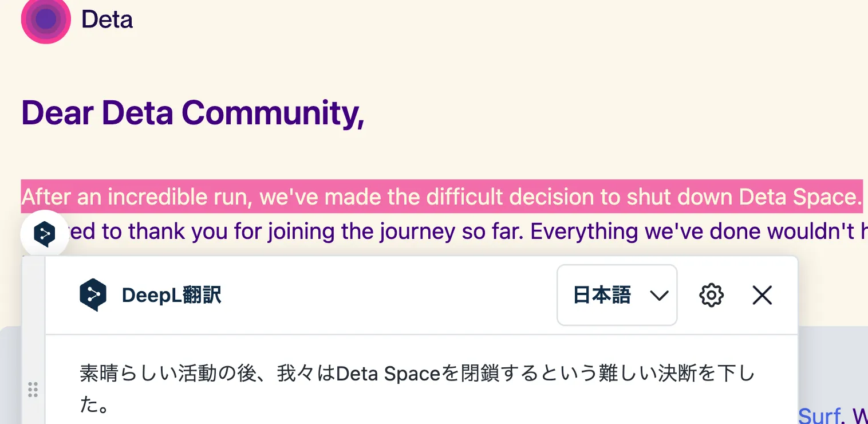Click the DeepL翻訳 title label
The height and width of the screenshot is (424, 868).
171,296
